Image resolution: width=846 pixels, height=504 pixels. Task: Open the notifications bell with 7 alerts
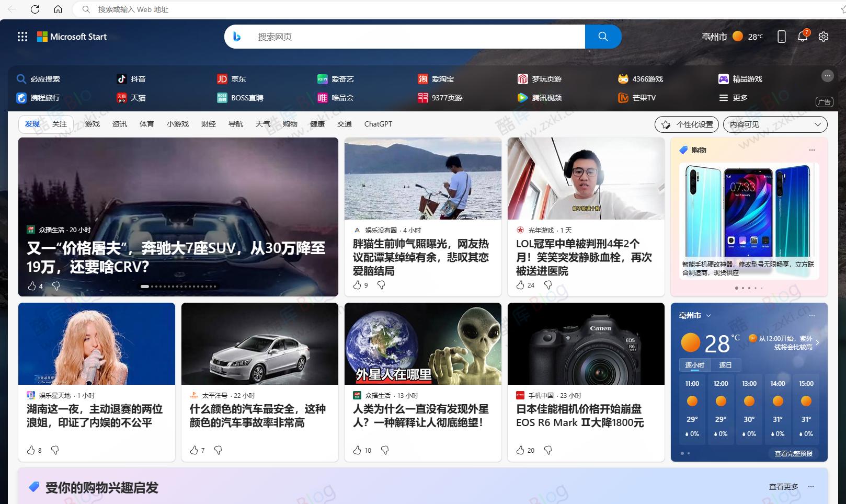[802, 37]
